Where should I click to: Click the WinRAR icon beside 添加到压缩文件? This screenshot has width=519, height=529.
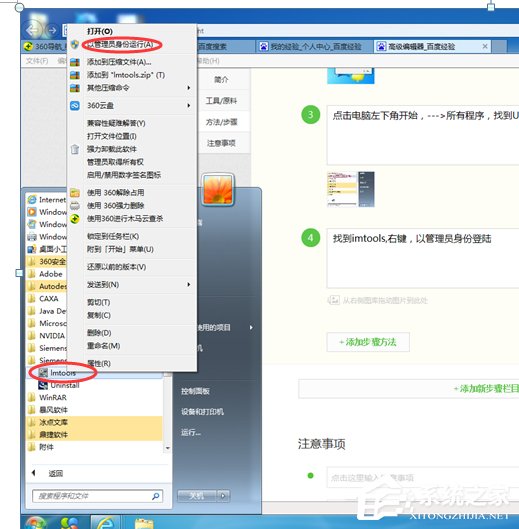click(75, 62)
